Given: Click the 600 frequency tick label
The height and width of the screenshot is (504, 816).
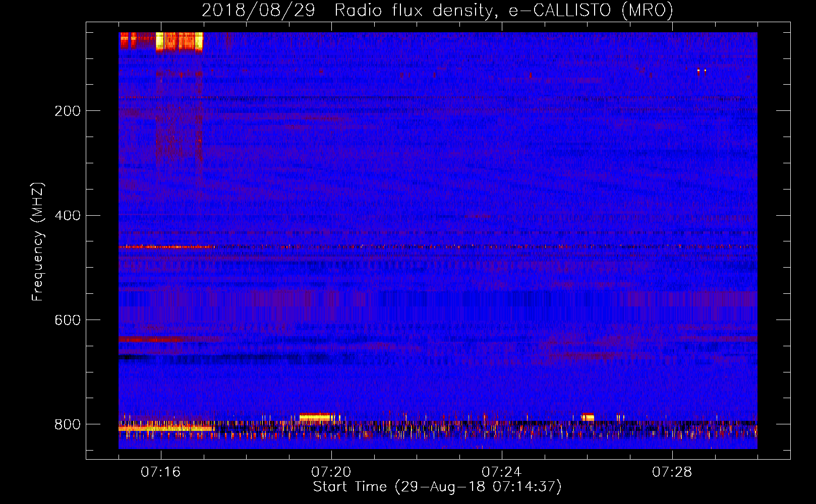Looking at the screenshot, I should pos(68,321).
